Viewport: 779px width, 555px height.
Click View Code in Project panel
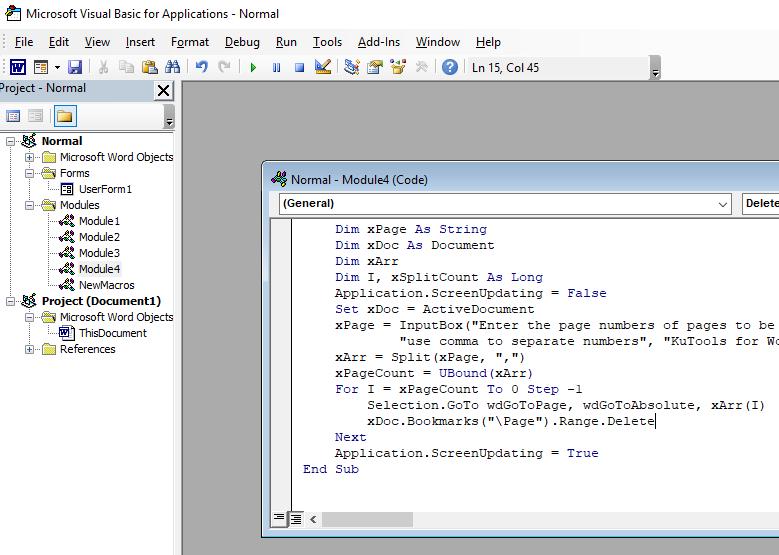(x=14, y=116)
